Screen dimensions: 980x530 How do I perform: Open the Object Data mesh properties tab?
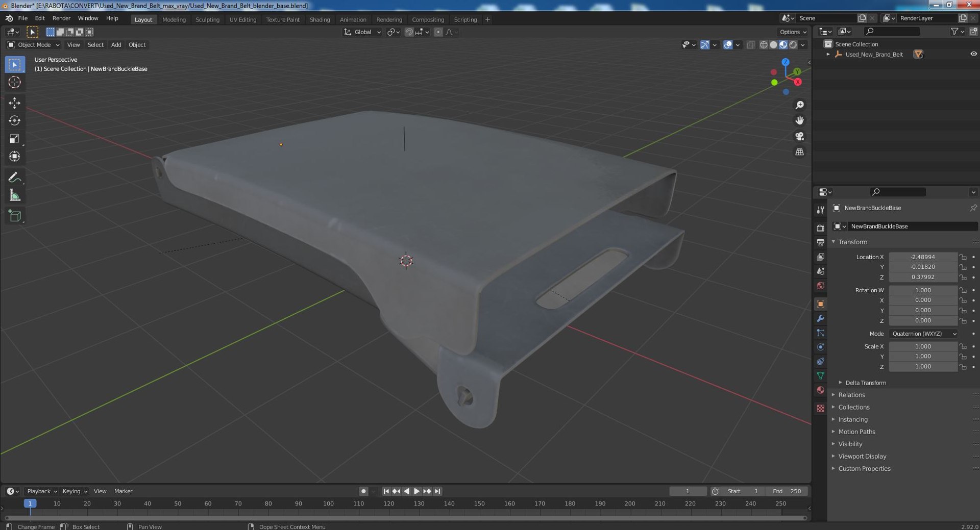[820, 375]
